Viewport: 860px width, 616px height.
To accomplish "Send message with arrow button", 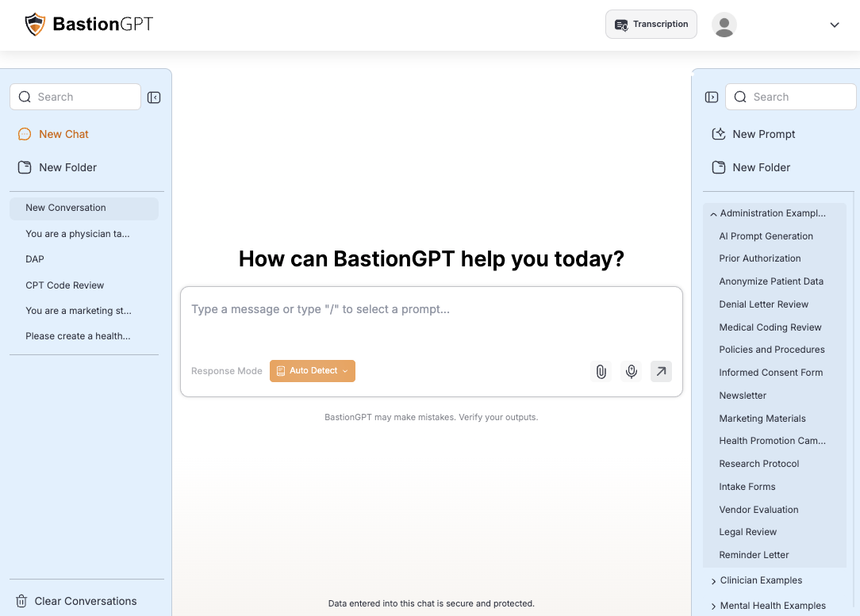I will click(x=661, y=372).
